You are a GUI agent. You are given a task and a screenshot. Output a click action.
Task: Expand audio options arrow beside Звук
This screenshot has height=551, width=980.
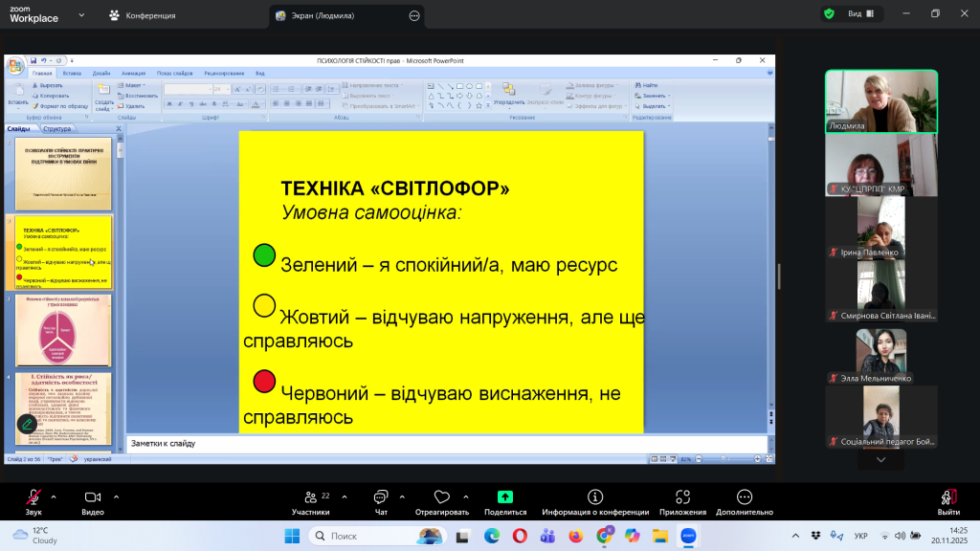(x=54, y=496)
